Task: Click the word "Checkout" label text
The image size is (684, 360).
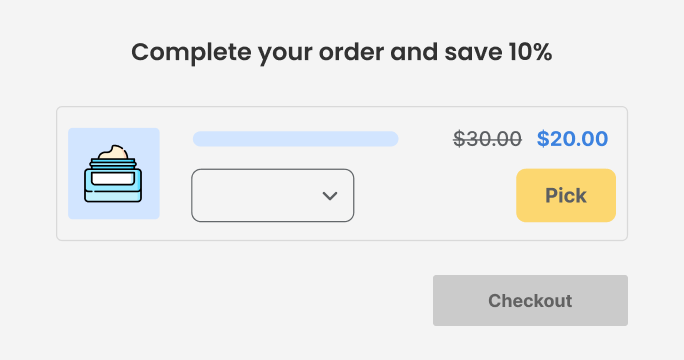Action: click(530, 301)
